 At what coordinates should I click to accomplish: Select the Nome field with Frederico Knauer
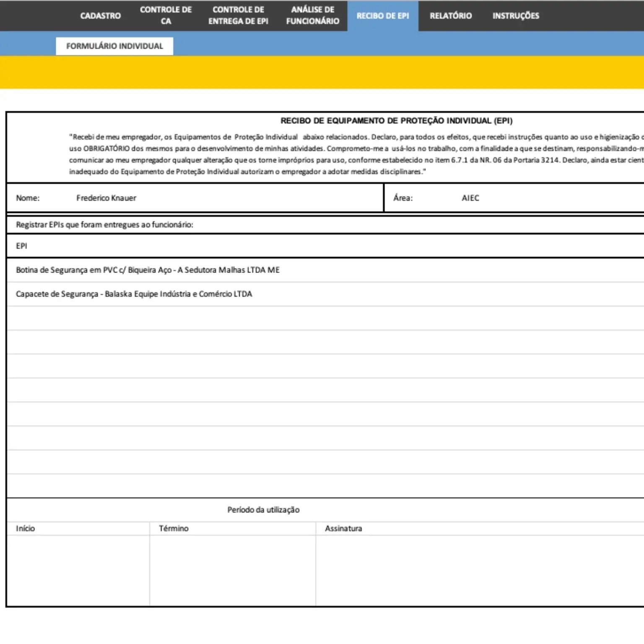click(x=106, y=198)
